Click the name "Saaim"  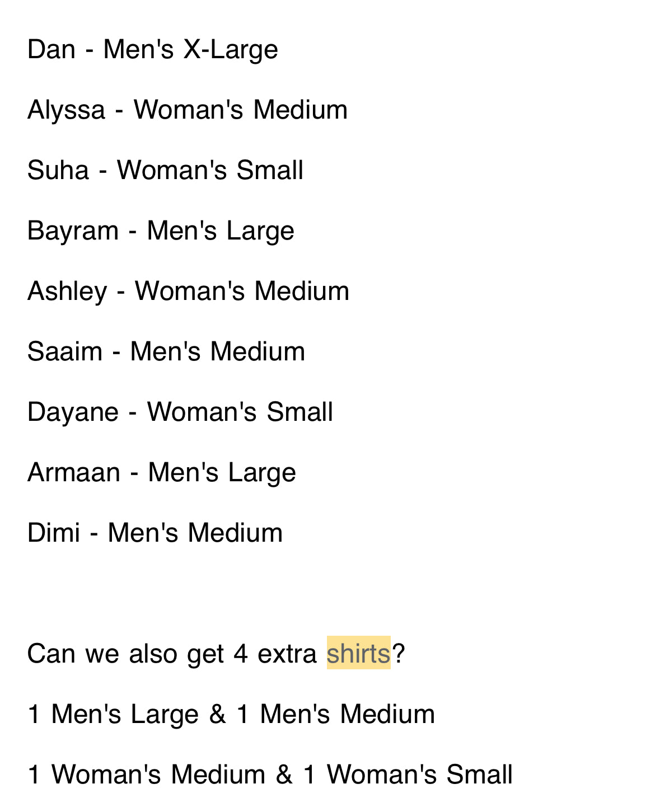[65, 351]
